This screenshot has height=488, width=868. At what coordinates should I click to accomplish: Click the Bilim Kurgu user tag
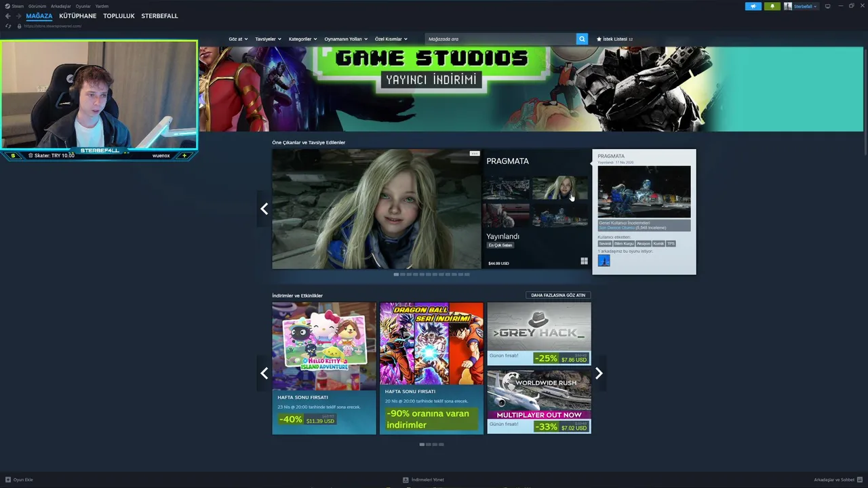click(624, 243)
